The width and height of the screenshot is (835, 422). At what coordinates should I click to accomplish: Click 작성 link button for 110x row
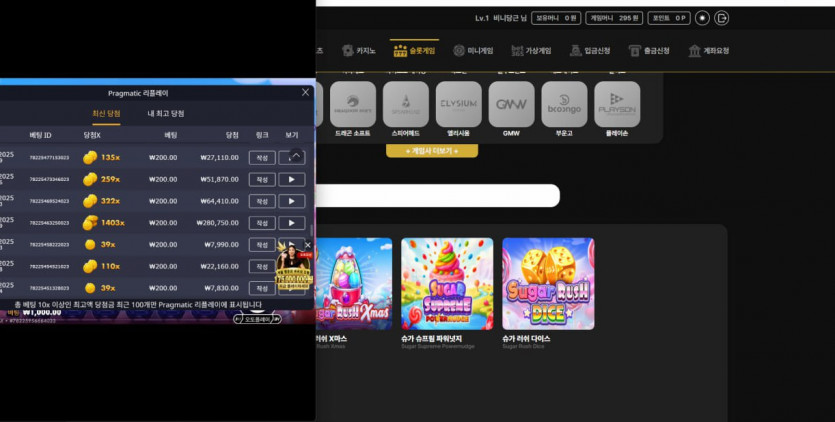pyautogui.click(x=262, y=266)
